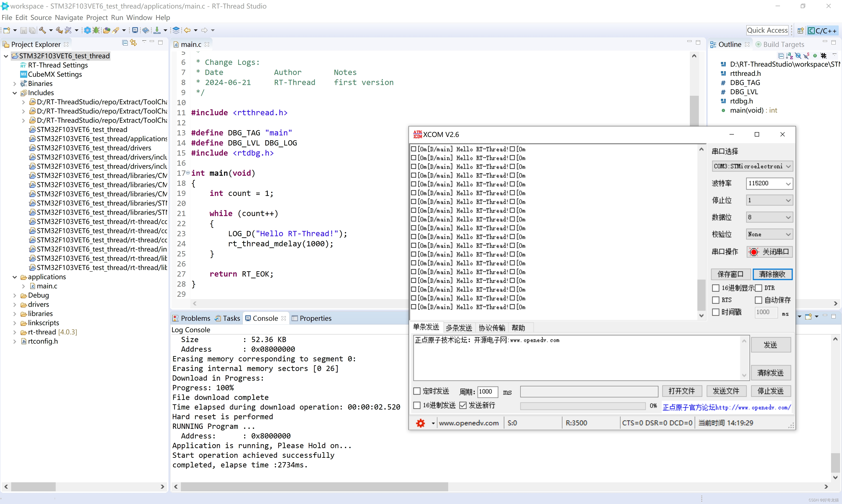Open the blue gear settings icon
This screenshot has height=504, width=842.
pos(87,30)
